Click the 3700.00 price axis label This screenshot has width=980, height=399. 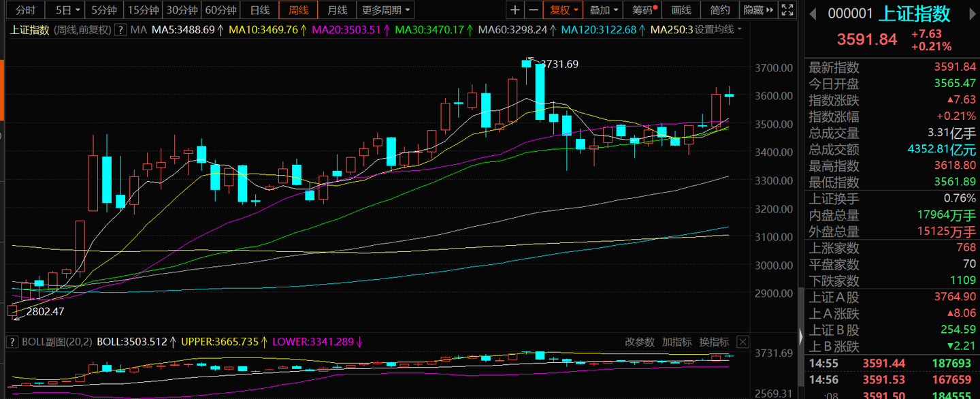pyautogui.click(x=773, y=67)
